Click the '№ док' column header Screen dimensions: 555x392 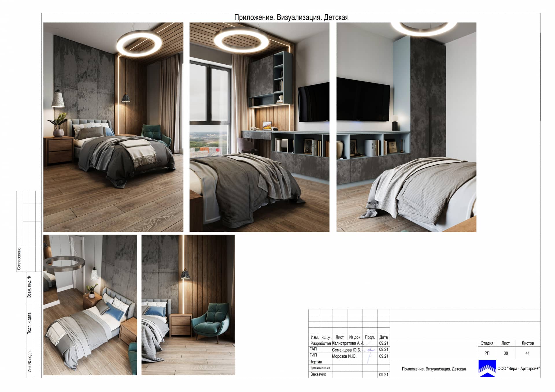point(355,337)
